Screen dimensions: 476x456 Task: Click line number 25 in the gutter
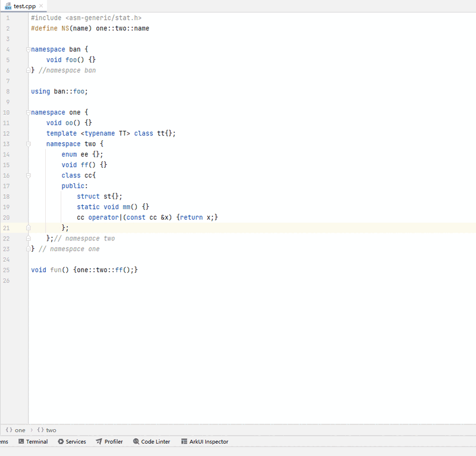(7, 270)
